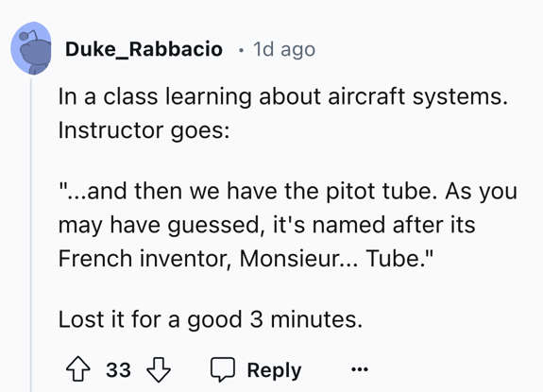Click the "1d ago" timestamp permalink

[284, 49]
